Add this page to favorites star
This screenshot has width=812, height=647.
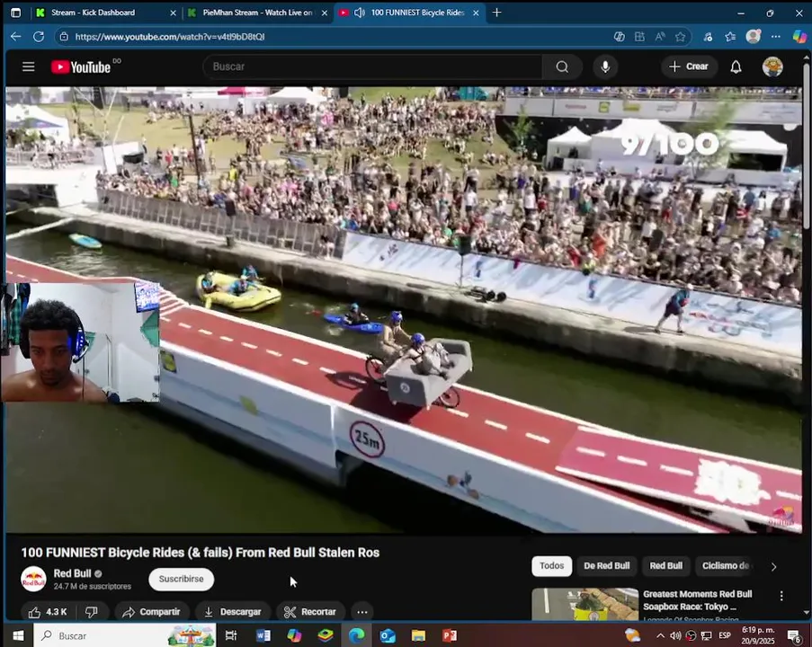click(x=681, y=37)
